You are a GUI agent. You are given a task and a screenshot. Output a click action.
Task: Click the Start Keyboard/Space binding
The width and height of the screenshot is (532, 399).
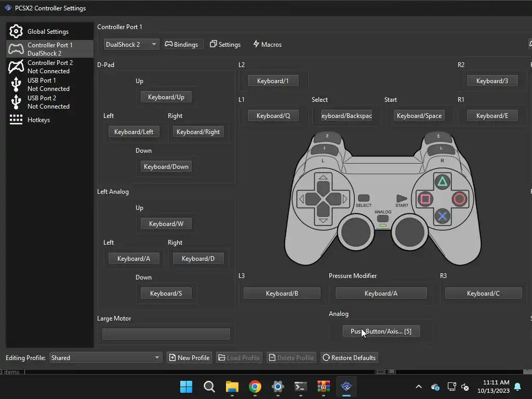[x=419, y=116]
